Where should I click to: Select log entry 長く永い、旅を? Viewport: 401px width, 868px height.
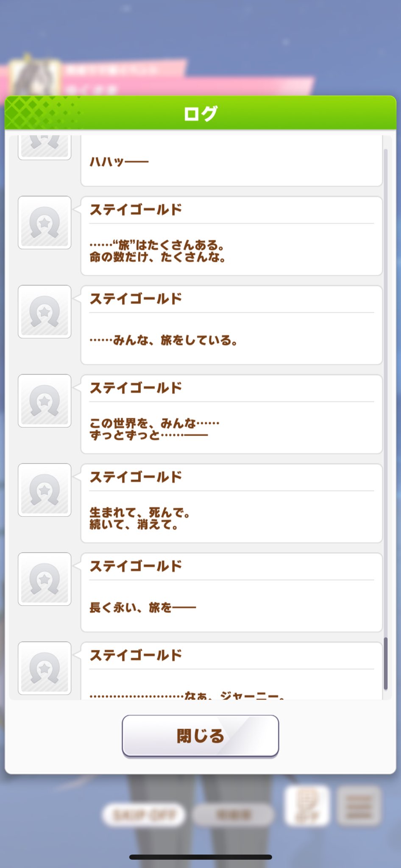coord(231,592)
